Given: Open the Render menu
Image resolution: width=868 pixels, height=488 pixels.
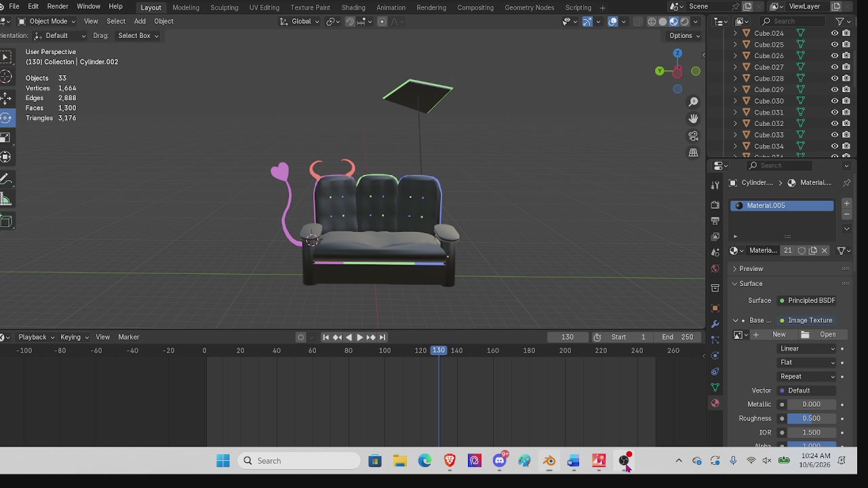Looking at the screenshot, I should [58, 7].
